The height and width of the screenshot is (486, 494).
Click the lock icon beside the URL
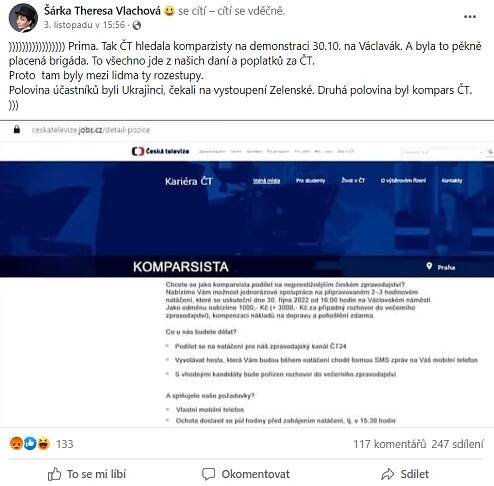(17, 129)
